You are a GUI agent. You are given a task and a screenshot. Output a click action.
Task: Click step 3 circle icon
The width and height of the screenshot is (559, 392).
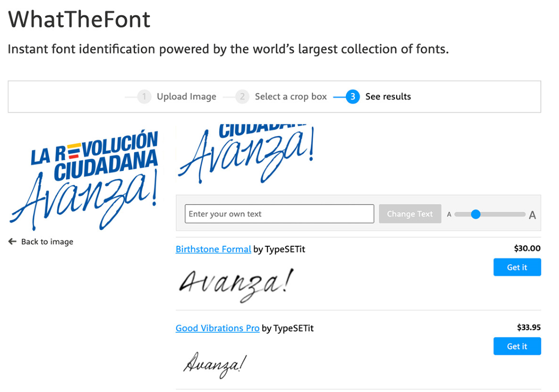coord(353,96)
